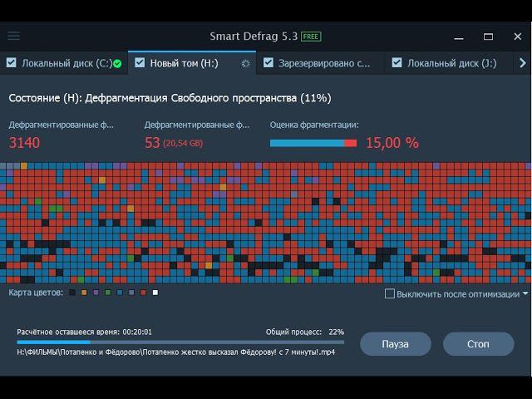Select Новый том (H:) tab

[192, 63]
